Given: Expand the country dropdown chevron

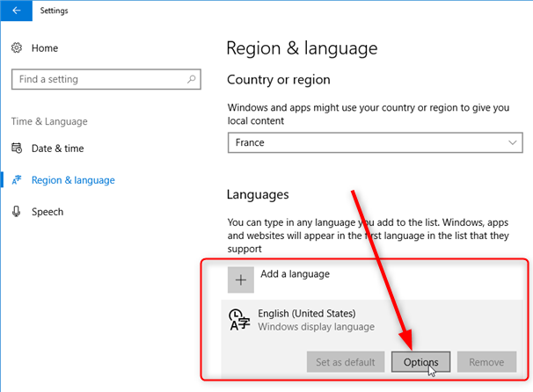Looking at the screenshot, I should click(x=512, y=142).
